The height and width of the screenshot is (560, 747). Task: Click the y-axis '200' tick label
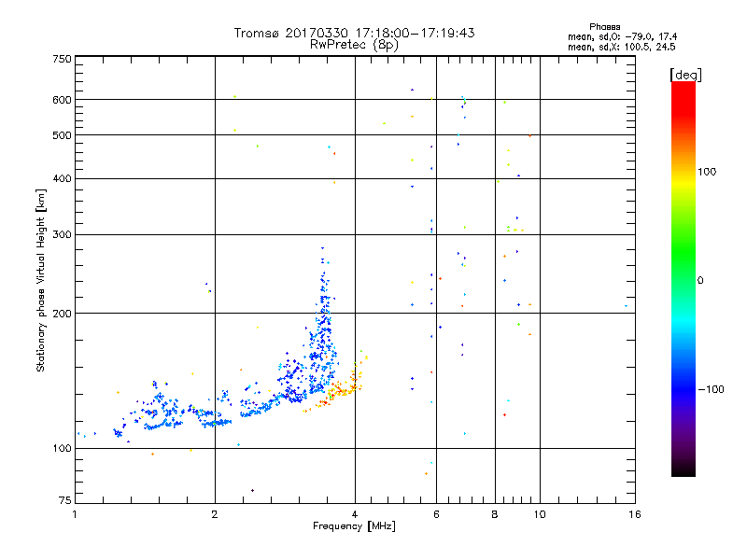point(62,314)
